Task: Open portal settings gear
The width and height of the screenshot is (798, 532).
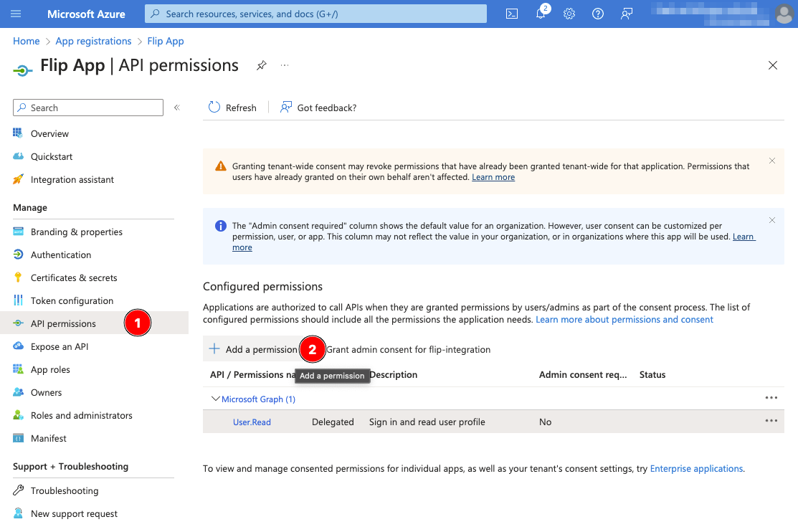Action: [x=569, y=14]
